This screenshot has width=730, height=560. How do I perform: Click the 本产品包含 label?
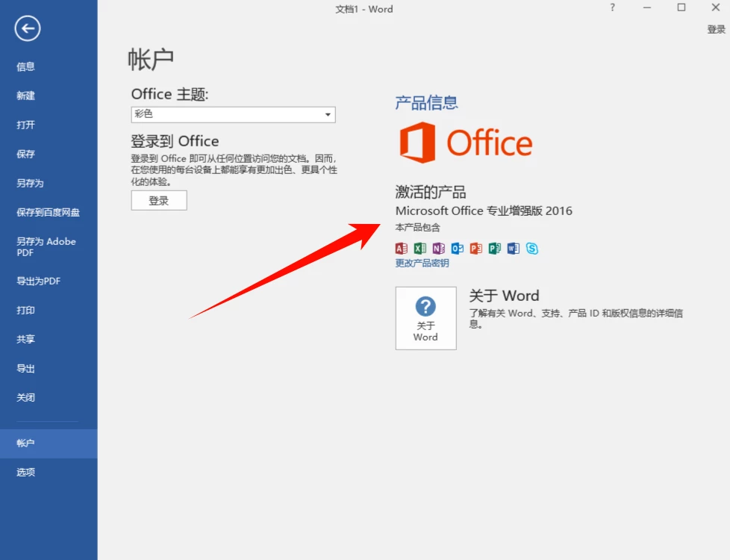[417, 227]
